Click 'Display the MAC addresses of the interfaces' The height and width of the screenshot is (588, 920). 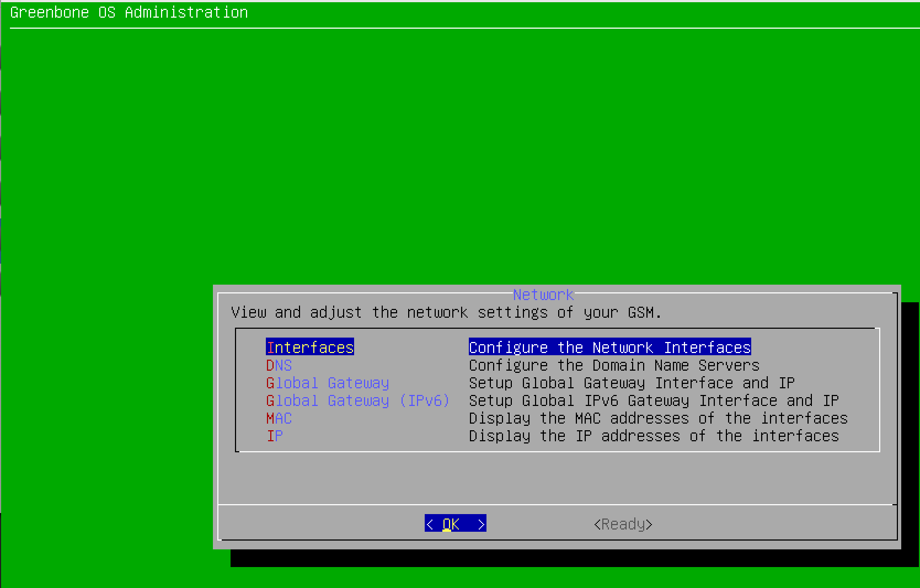pos(659,418)
